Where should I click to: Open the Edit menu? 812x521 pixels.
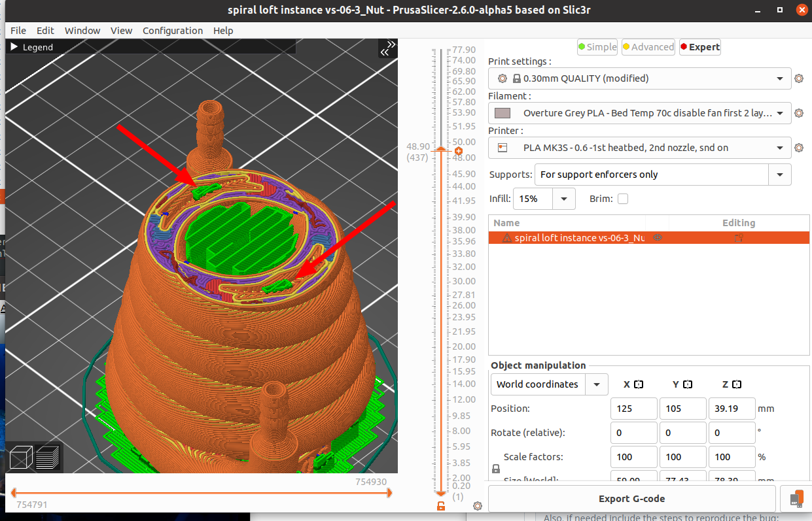point(45,31)
